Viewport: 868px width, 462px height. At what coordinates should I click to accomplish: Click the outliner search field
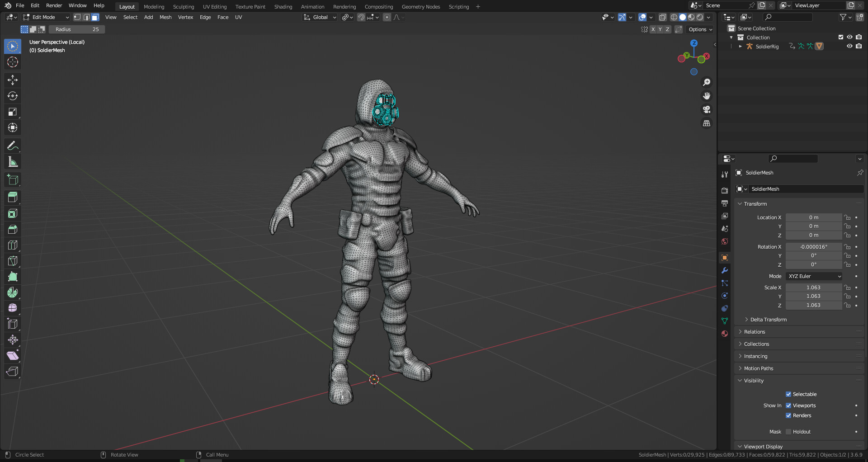pos(788,17)
